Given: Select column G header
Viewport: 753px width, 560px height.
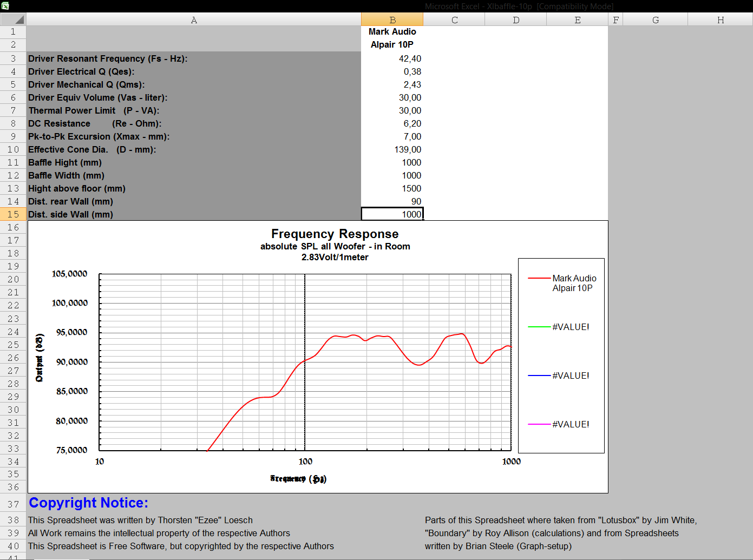Looking at the screenshot, I should tap(656, 19).
